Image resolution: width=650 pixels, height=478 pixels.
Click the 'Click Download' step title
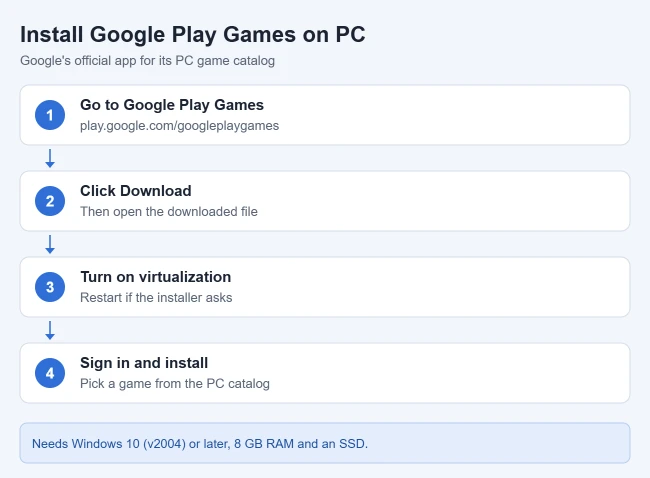click(136, 191)
